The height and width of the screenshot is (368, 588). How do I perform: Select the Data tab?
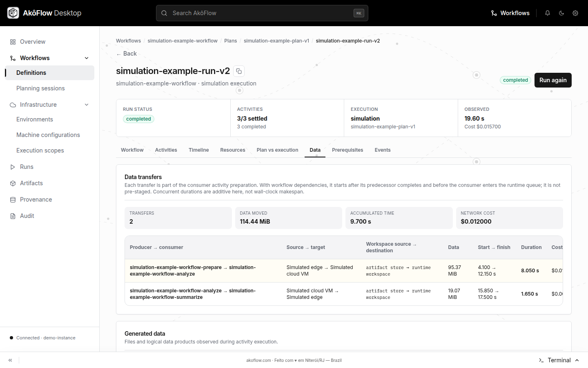[x=315, y=150]
